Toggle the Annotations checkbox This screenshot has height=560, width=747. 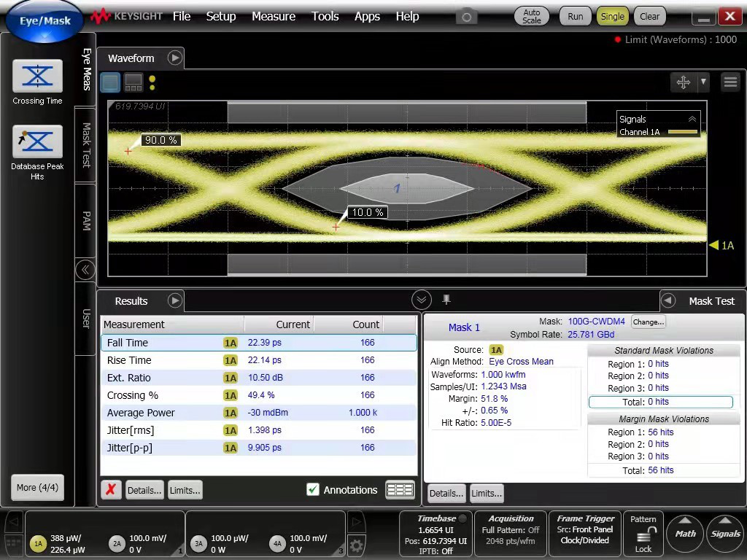click(x=313, y=490)
